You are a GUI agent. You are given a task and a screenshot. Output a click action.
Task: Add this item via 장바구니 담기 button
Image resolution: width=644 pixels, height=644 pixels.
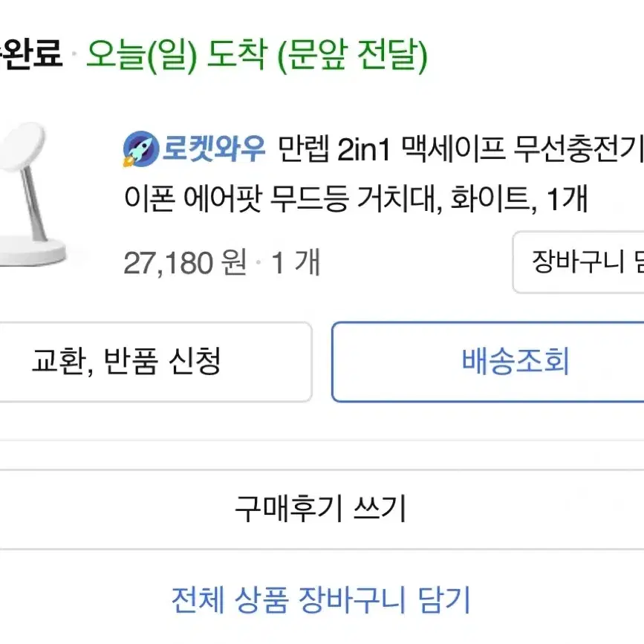tap(579, 262)
